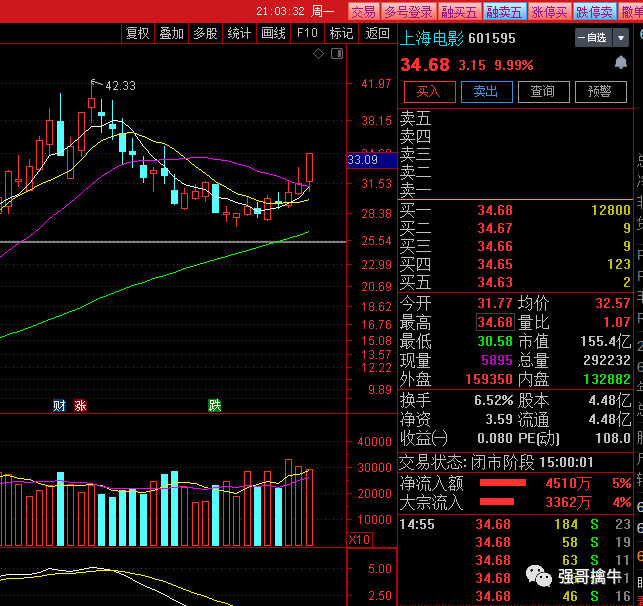This screenshot has width=643, height=606.
Task: Click the alert bell icon
Action: coord(620,63)
